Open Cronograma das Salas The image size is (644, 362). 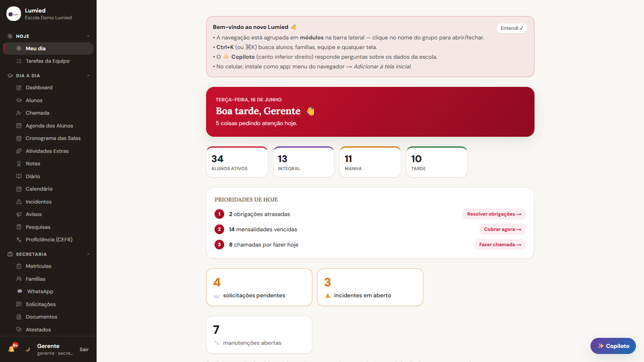(x=48, y=138)
